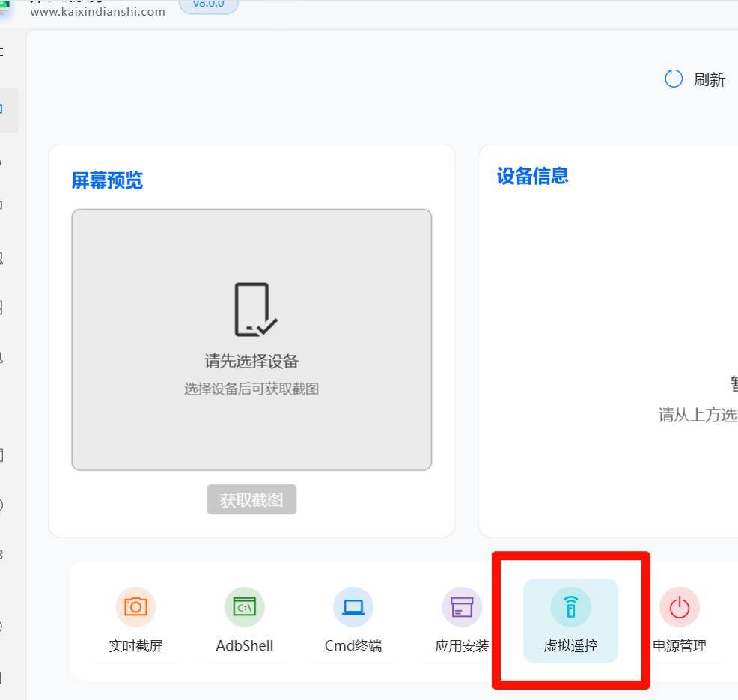Click the circular refresh arrow icon
Image resolution: width=738 pixels, height=700 pixels.
[673, 79]
